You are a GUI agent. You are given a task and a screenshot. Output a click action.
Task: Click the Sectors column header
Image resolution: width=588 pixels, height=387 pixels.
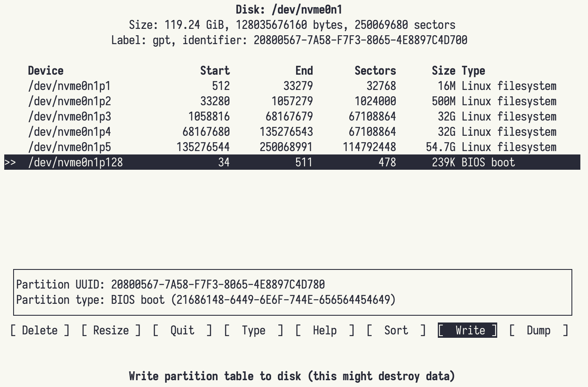[375, 71]
